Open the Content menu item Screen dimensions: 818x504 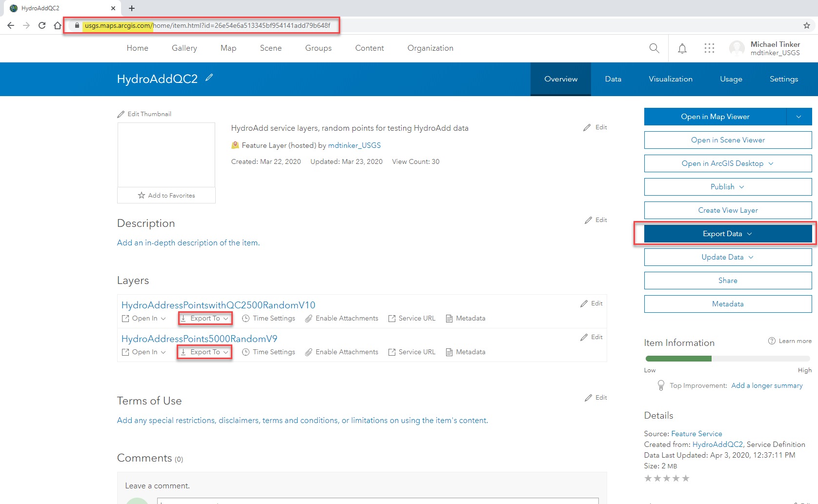tap(369, 48)
